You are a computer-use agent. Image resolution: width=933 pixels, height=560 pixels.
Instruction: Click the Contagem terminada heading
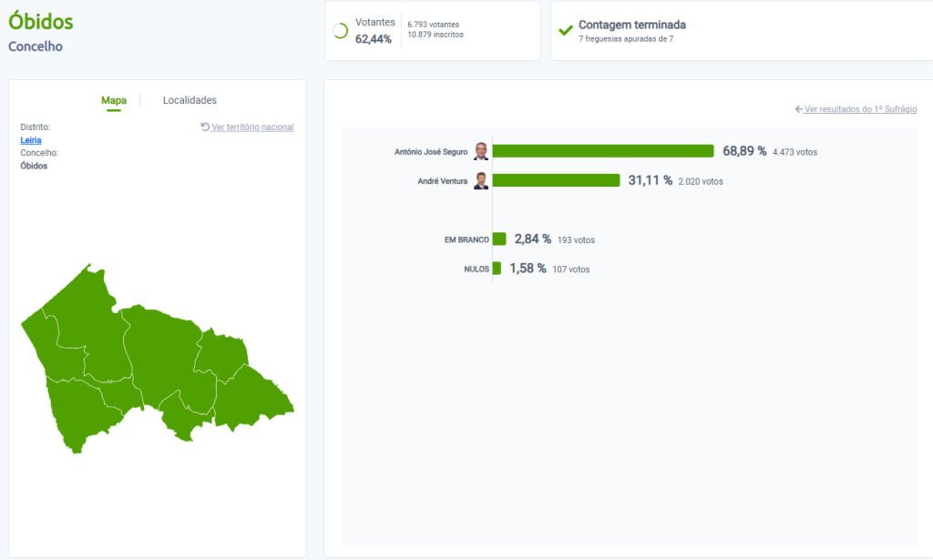point(632,25)
